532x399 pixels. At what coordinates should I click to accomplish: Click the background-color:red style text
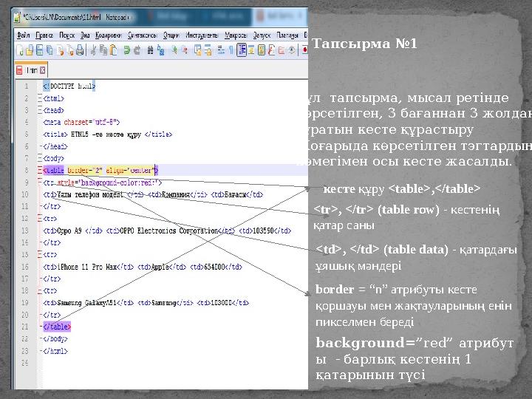pos(120,183)
